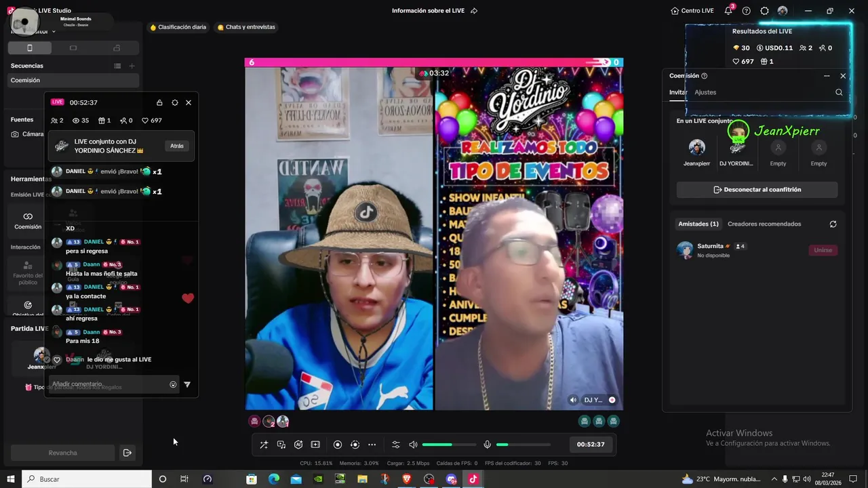Click the 00:52:37 live timer button
This screenshot has width=868, height=488.
point(591,445)
